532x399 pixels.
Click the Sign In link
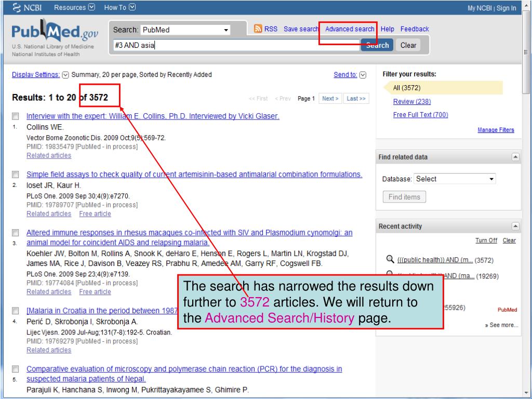pos(506,8)
